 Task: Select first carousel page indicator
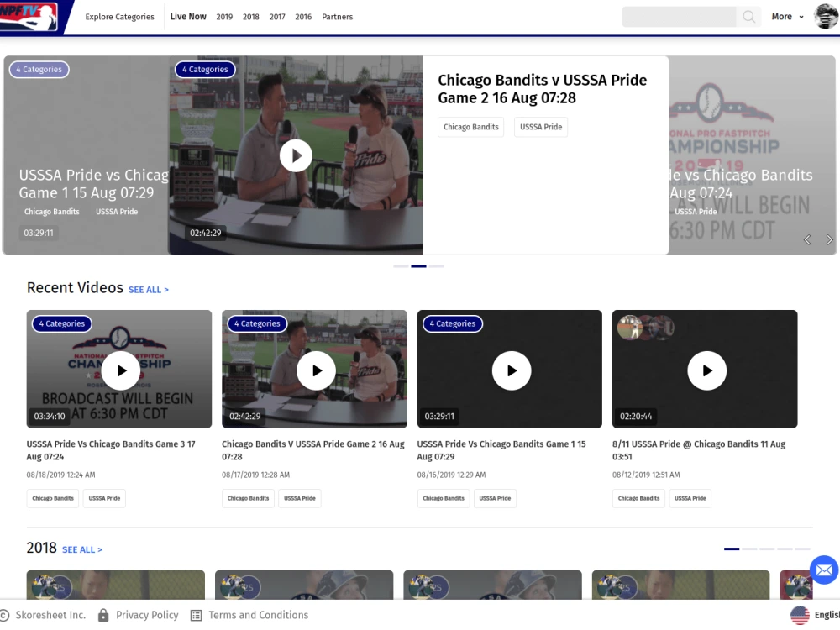tap(401, 266)
